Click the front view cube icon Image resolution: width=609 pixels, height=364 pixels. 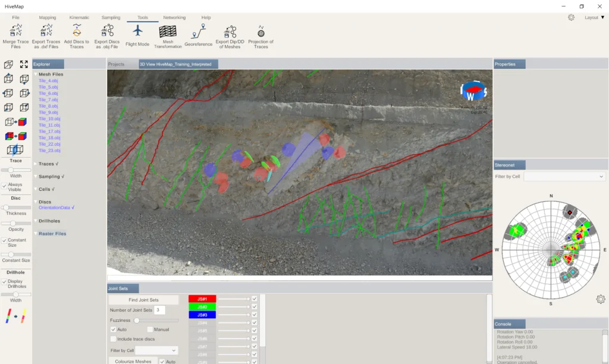click(8, 107)
